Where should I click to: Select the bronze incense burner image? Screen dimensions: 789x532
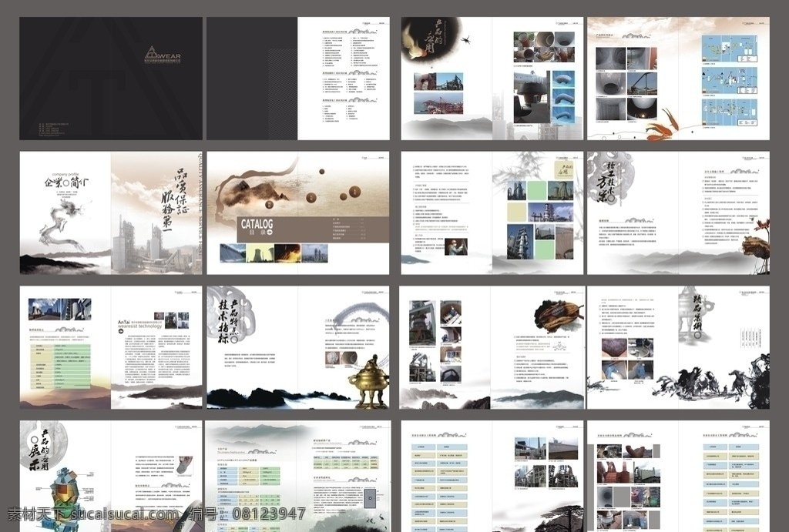[370, 381]
